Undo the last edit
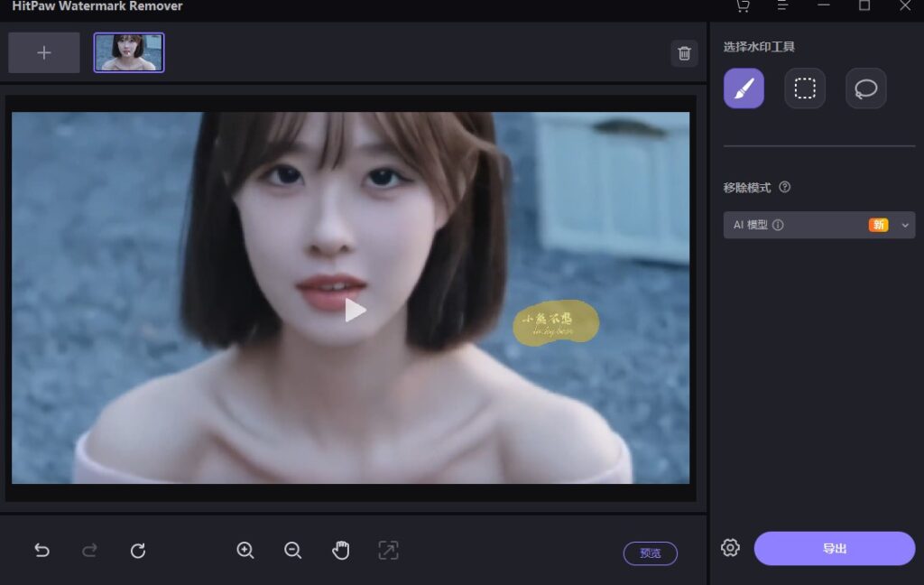This screenshot has width=924, height=585. tap(42, 550)
